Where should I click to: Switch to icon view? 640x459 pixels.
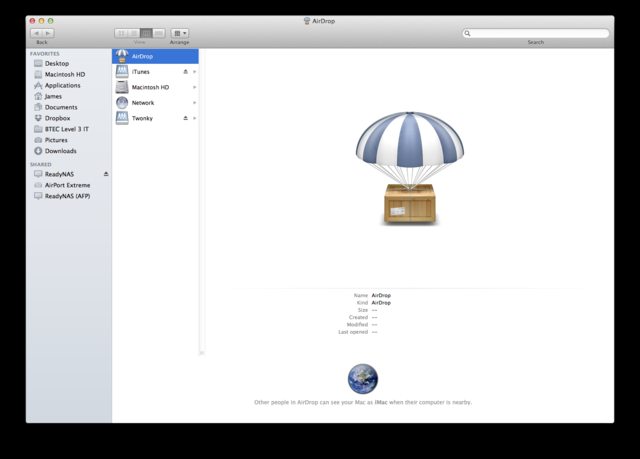(121, 33)
